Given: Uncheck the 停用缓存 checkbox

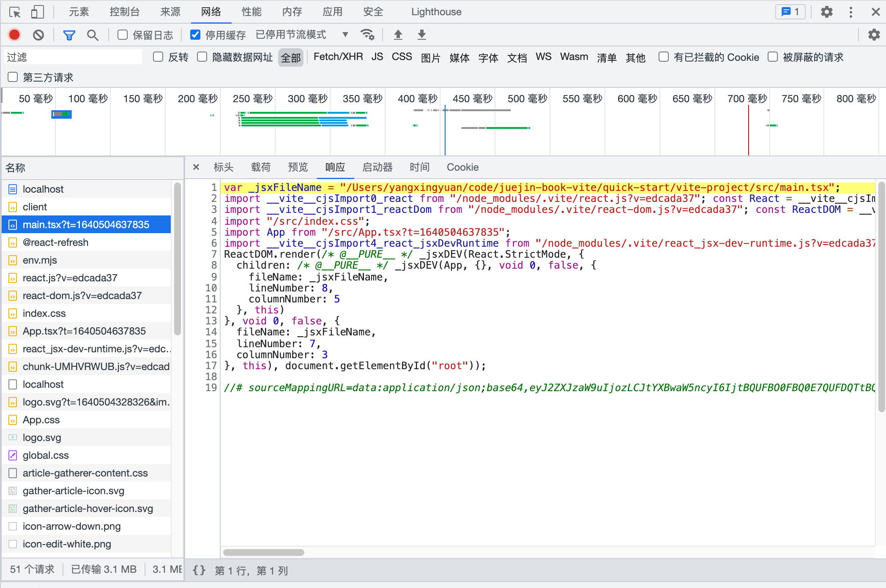Looking at the screenshot, I should [195, 35].
